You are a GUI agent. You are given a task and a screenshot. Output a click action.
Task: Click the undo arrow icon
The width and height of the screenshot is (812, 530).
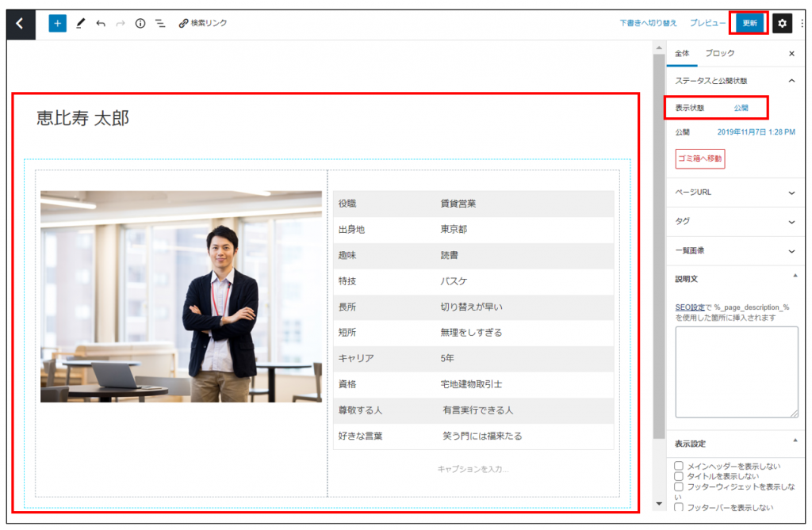click(x=101, y=24)
